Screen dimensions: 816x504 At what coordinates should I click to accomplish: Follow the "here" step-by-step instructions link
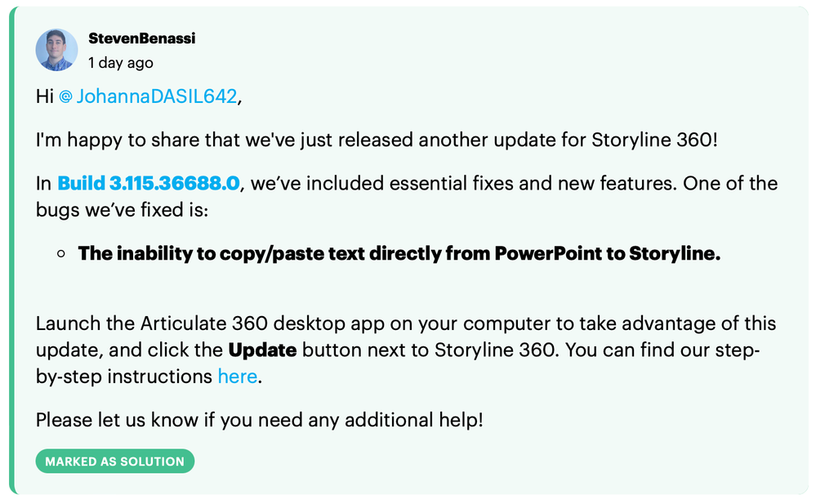coord(237,377)
